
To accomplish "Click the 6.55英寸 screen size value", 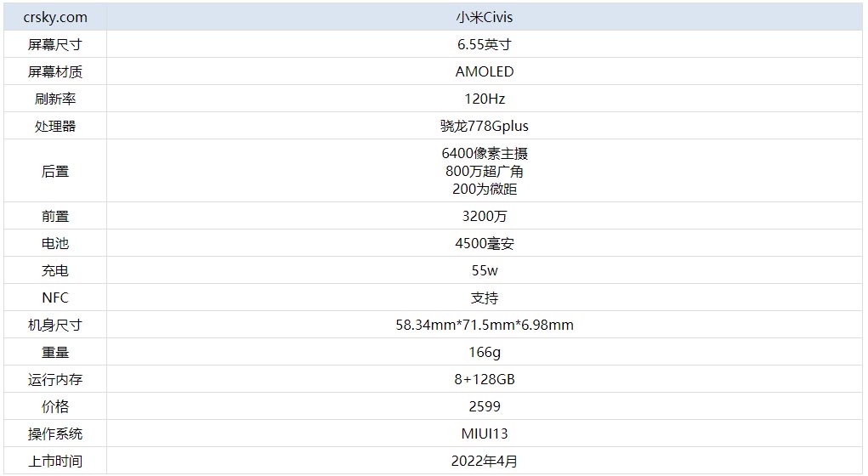I will [485, 44].
